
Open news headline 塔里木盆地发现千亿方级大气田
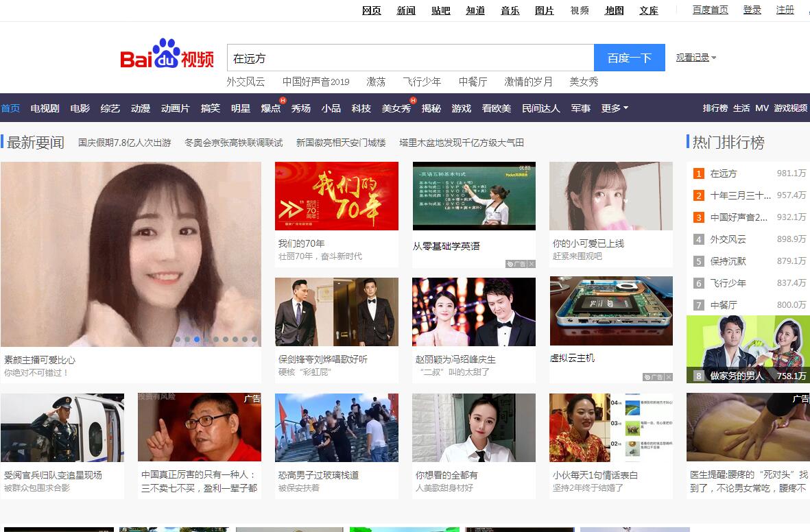point(462,143)
